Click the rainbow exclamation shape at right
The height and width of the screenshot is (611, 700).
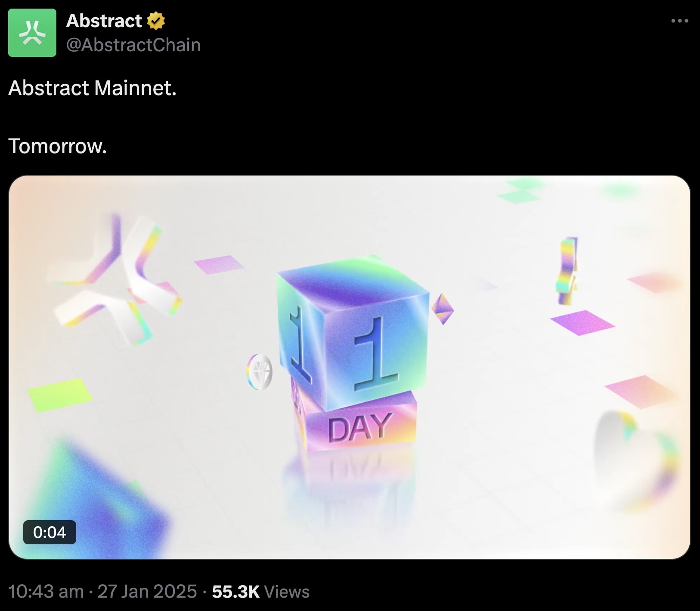568,271
